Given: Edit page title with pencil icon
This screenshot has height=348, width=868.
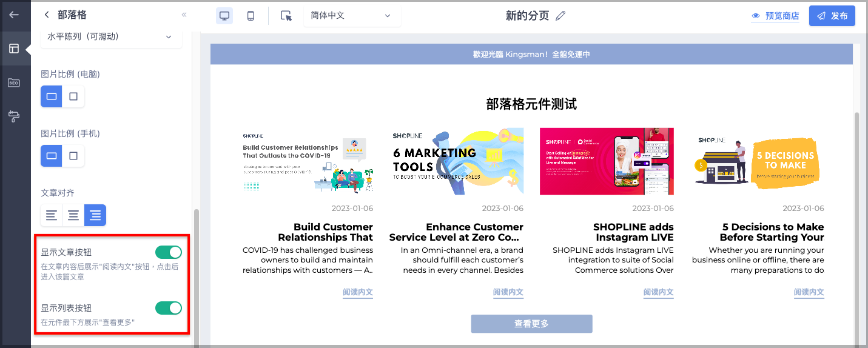Looking at the screenshot, I should [560, 16].
